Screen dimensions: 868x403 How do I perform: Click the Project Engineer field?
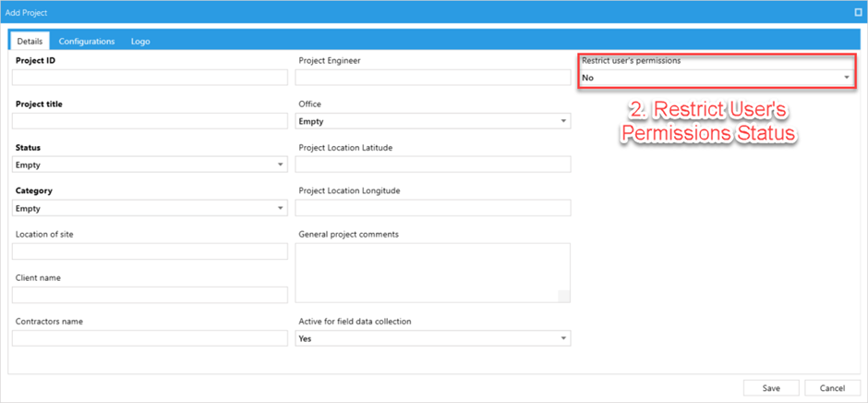pyautogui.click(x=433, y=78)
